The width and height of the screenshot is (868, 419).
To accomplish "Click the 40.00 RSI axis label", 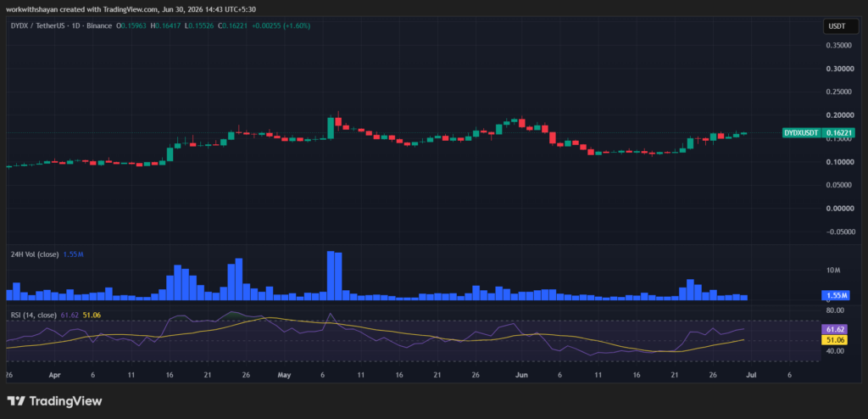I will [836, 351].
